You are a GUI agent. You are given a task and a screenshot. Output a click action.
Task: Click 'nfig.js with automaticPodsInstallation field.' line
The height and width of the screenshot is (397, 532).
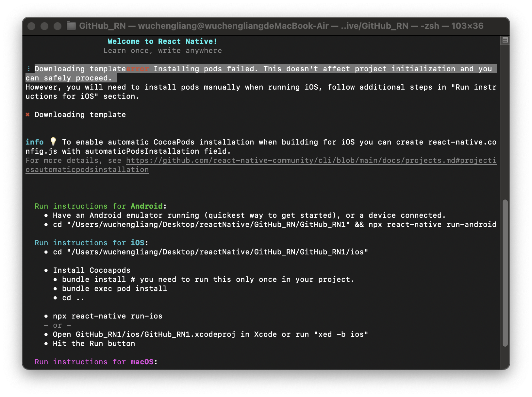(128, 151)
